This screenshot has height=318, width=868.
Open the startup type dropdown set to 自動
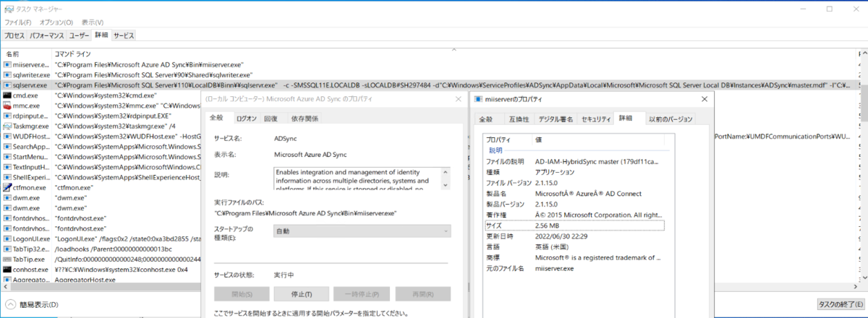361,231
